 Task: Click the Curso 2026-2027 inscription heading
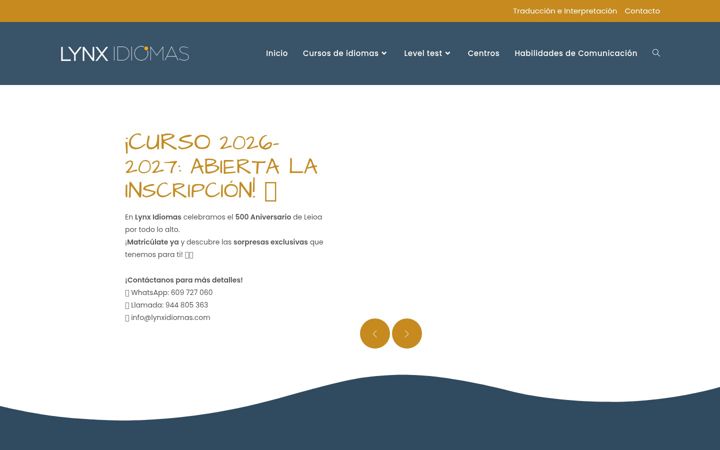pos(221,167)
